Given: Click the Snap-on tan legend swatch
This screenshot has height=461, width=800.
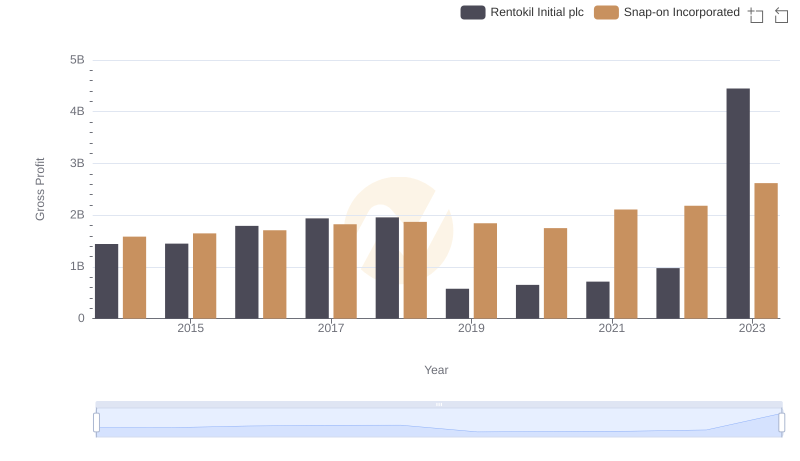Looking at the screenshot, I should point(606,12).
